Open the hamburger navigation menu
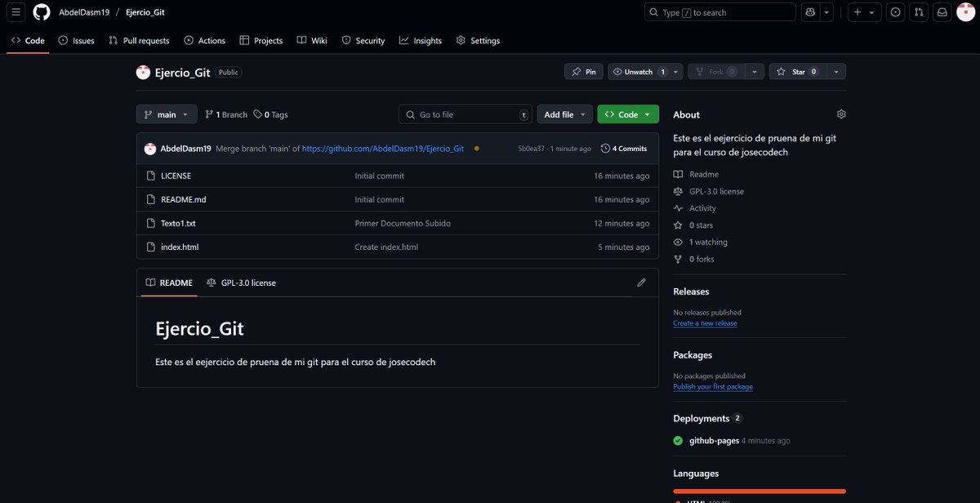This screenshot has height=503, width=980. 16,12
